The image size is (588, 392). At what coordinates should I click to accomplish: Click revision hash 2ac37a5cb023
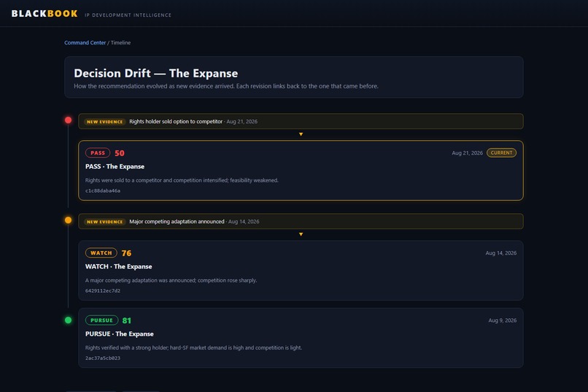coord(103,358)
